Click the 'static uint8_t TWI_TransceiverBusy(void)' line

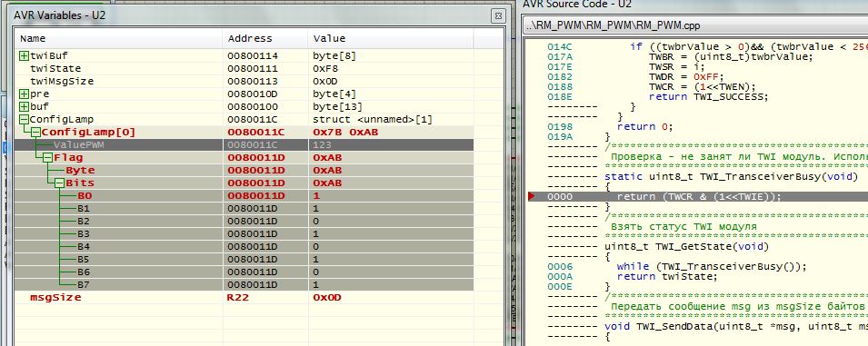pyautogui.click(x=731, y=177)
